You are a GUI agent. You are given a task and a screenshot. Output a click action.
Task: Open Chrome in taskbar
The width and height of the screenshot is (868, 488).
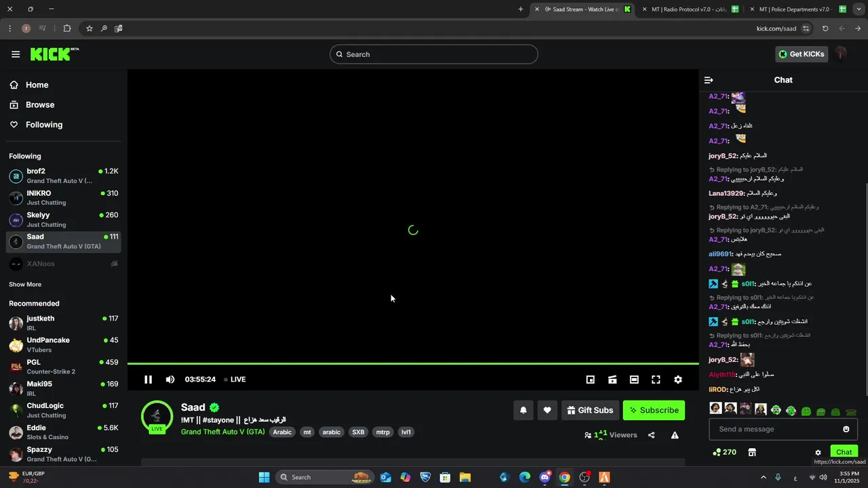click(x=564, y=477)
